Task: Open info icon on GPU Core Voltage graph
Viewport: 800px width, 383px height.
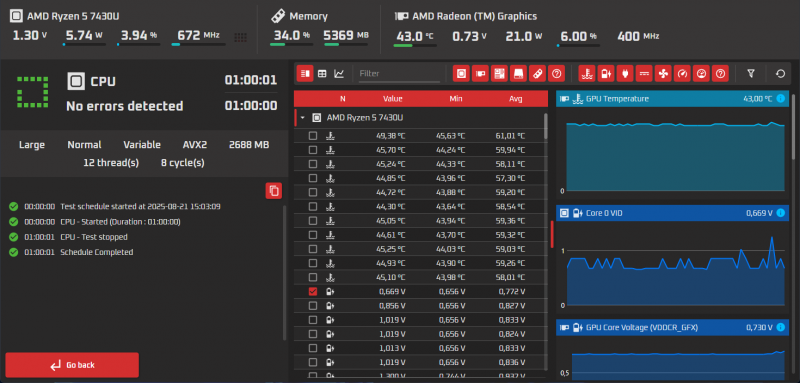Action: coord(780,327)
